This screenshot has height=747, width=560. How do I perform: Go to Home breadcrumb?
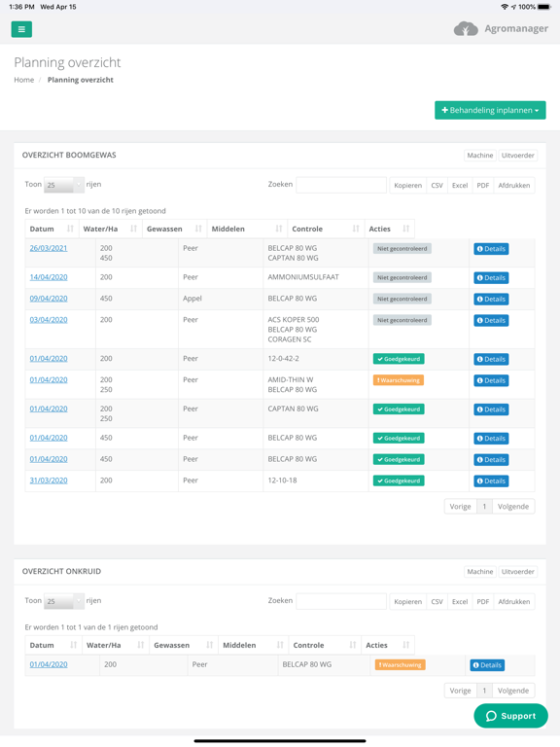click(23, 80)
